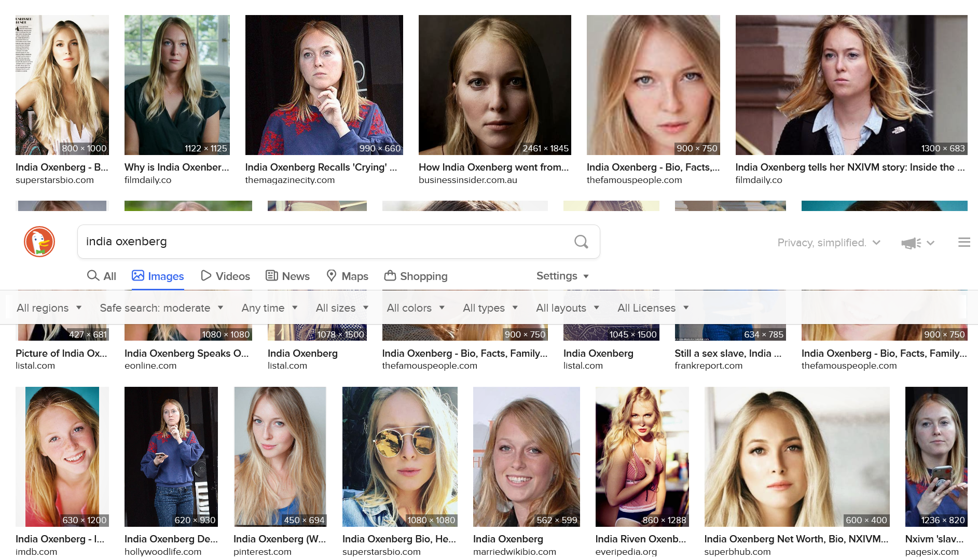Open 'Nxivm 'slav...' pagesix link
Viewport: 978px width, 560px height.
click(934, 539)
